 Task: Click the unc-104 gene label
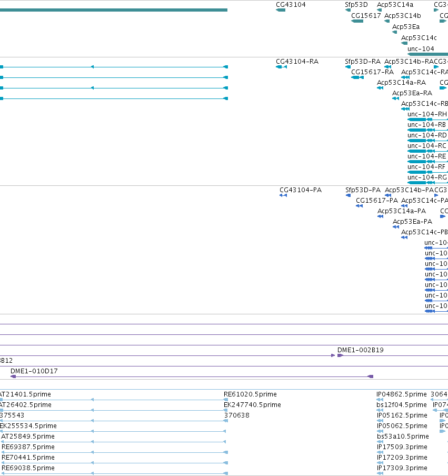(421, 48)
